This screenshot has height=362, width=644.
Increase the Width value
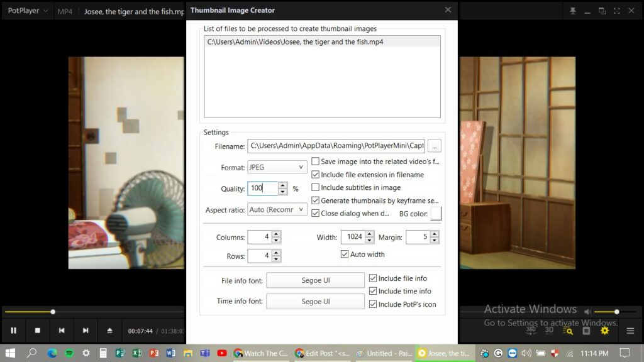pyautogui.click(x=370, y=234)
